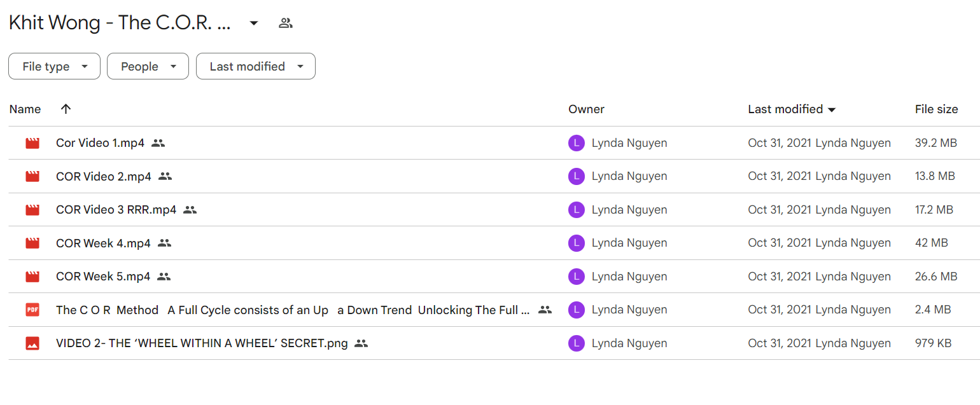Open the File type filter dropdown
Image resolution: width=980 pixels, height=405 pixels.
coord(54,66)
